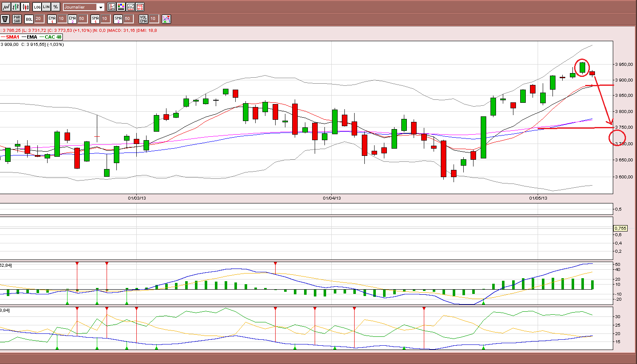Image resolution: width=637 pixels, height=364 pixels.
Task: Click the price-and-volume chart icon
Action: coord(130,7)
